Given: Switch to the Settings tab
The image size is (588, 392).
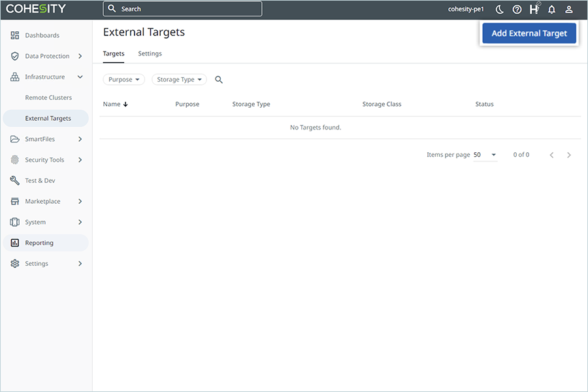Looking at the screenshot, I should (x=150, y=54).
